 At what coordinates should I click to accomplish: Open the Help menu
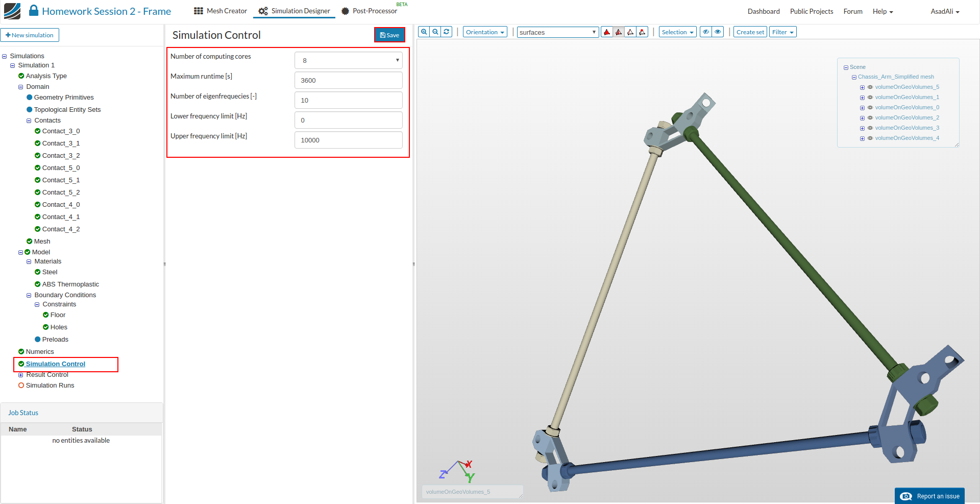[x=883, y=11]
